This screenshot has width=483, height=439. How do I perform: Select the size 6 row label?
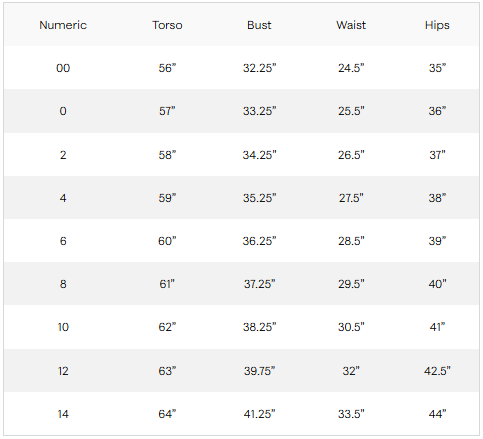click(x=63, y=241)
